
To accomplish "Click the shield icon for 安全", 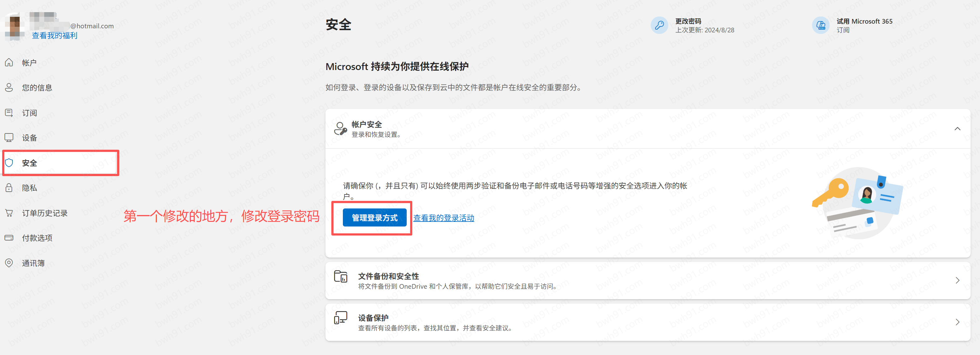I will (x=9, y=163).
